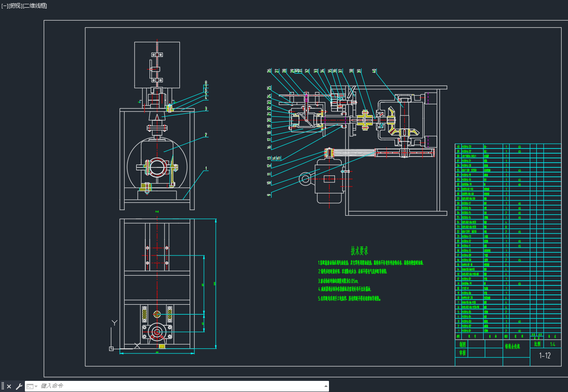This screenshot has height=392, width=568.
Task: Select balloon number 9 in assembly view
Action: (269, 195)
